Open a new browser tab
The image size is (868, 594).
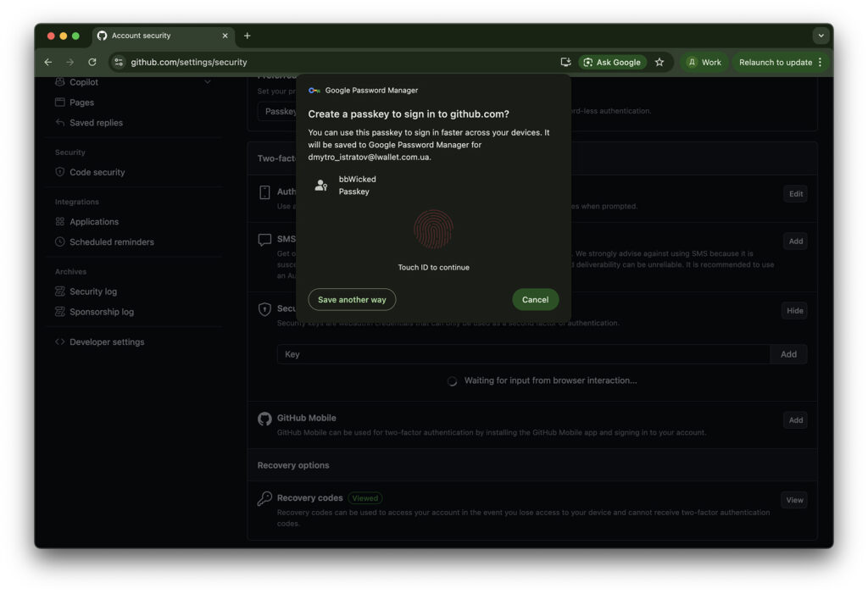248,36
